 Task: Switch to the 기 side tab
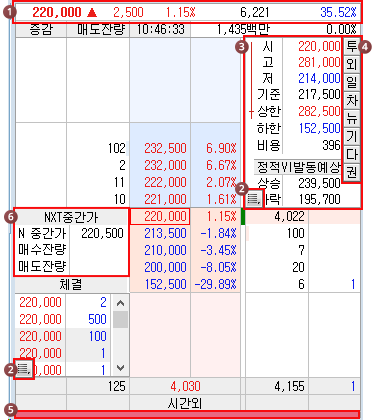(x=351, y=136)
